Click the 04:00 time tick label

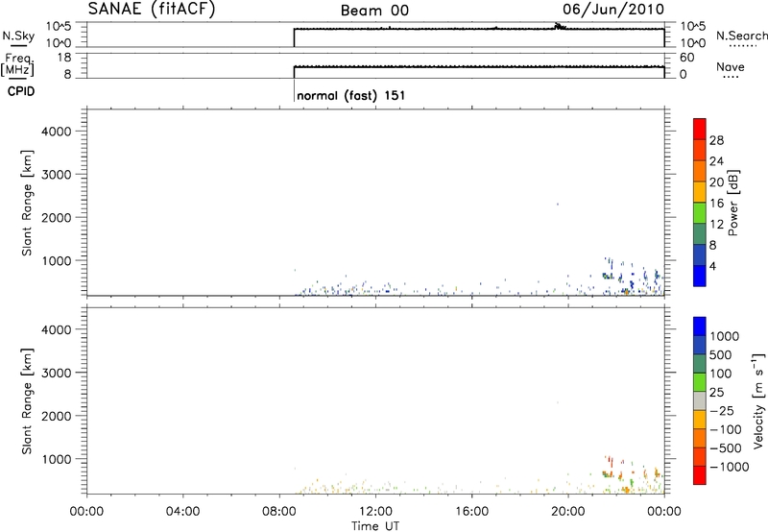point(182,512)
